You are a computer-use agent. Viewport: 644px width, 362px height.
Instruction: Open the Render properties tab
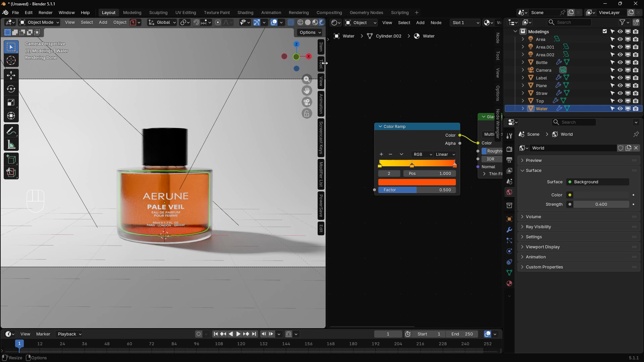point(509,149)
